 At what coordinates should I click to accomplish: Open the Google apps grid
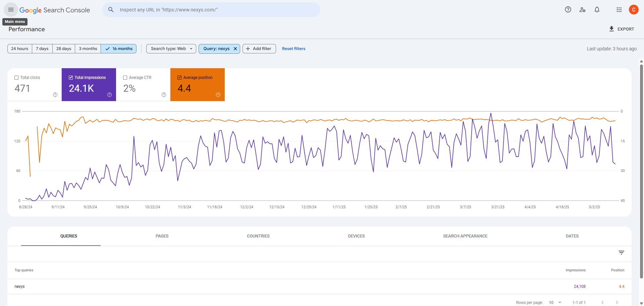pos(619,10)
